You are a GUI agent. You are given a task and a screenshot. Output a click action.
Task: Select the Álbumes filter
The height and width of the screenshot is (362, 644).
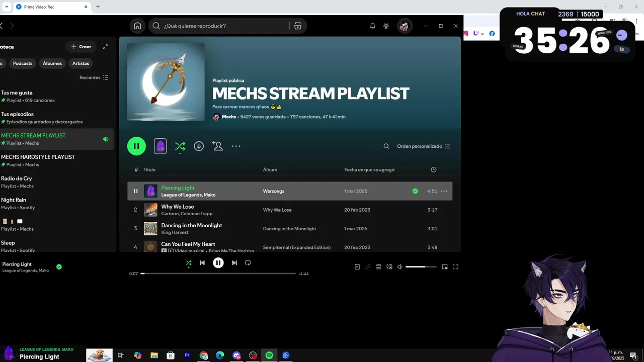[52, 63]
